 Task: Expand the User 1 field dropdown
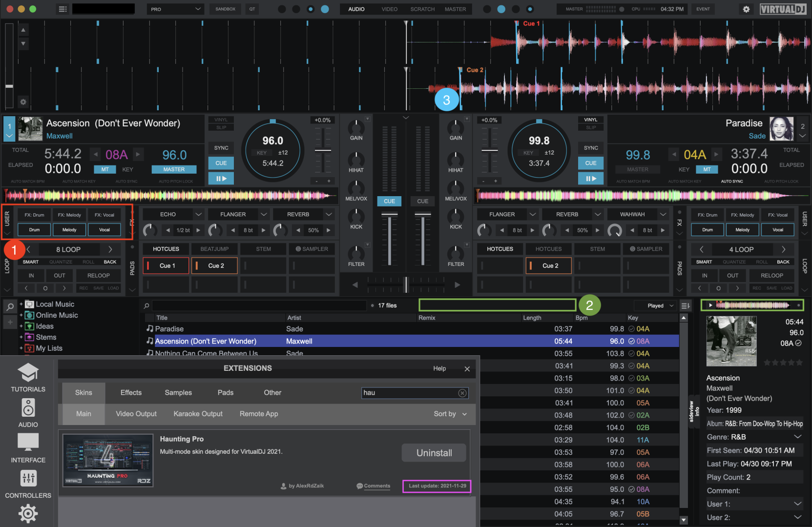798,504
